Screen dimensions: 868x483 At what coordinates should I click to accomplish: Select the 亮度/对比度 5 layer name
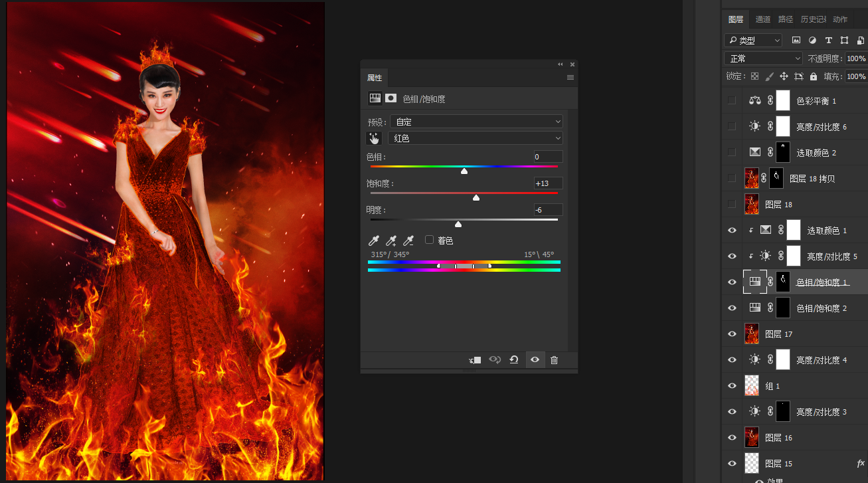(832, 256)
